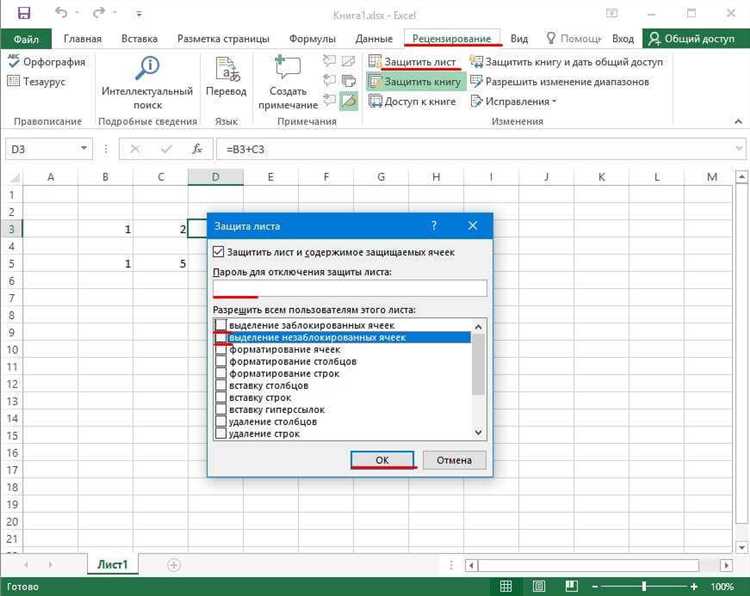This screenshot has width=750, height=596.
Task: Check выделение заблокированных ячеек
Action: (x=221, y=325)
